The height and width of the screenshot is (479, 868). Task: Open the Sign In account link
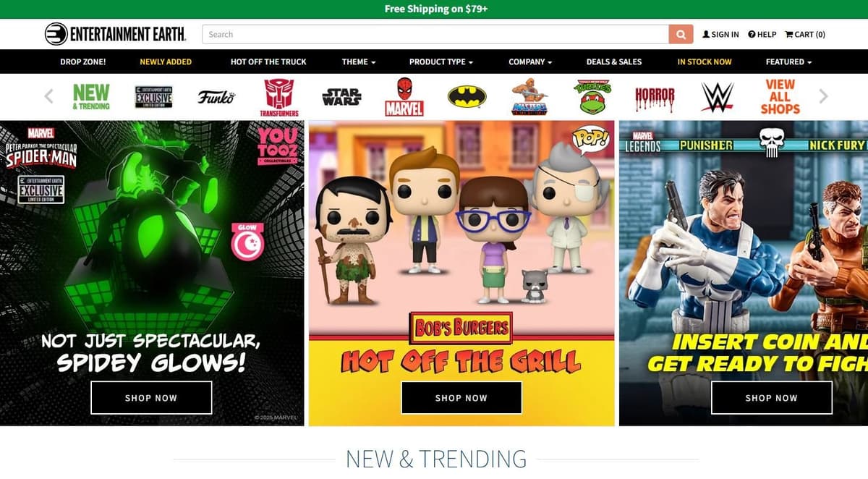point(720,34)
